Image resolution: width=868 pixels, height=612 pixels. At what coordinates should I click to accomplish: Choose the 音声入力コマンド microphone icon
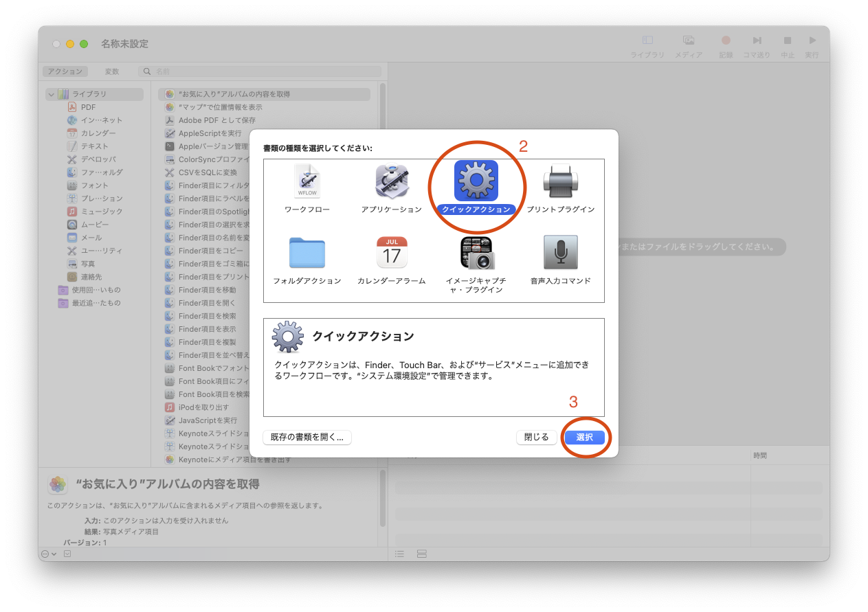pyautogui.click(x=561, y=253)
